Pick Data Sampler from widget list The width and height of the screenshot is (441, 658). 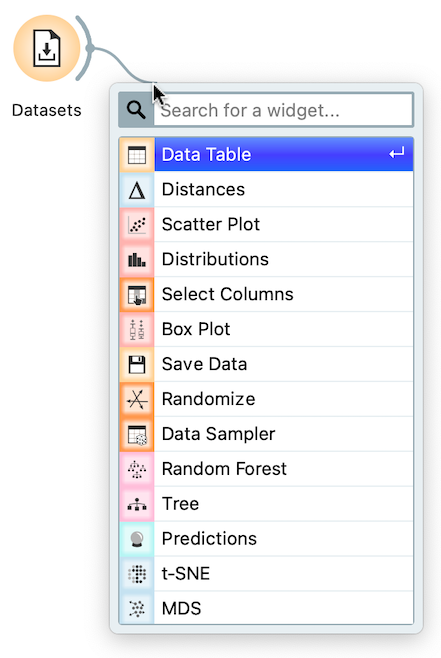tap(266, 434)
